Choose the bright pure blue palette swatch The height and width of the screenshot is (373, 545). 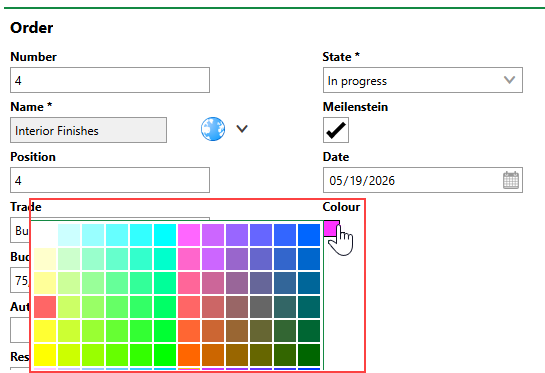[309, 235]
